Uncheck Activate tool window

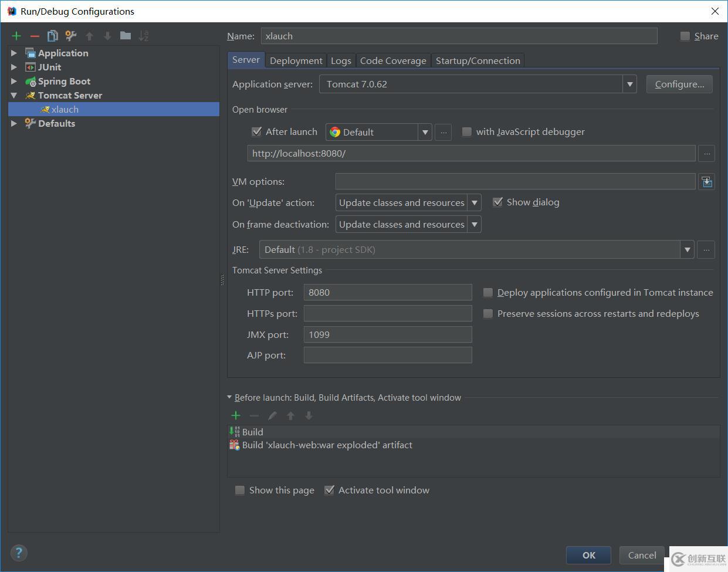[329, 490]
